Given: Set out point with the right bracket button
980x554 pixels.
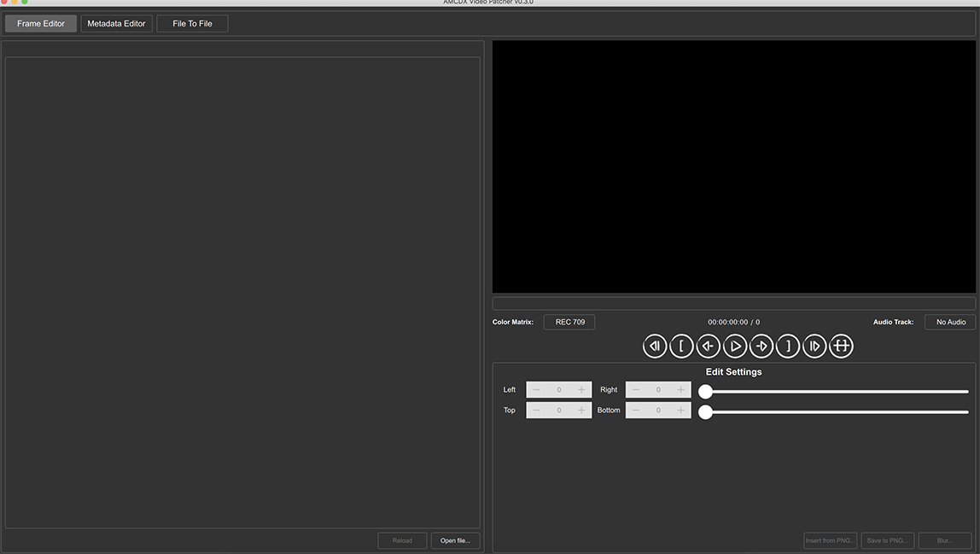Looking at the screenshot, I should pos(788,346).
